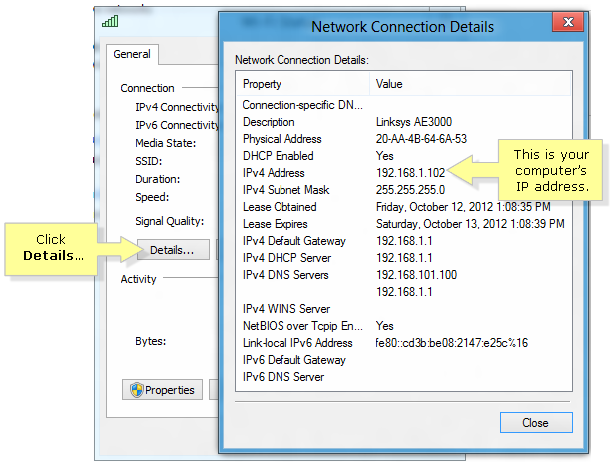Click the wireless signal bars icon
Viewport: 615px width, 466px height.
pos(109,20)
